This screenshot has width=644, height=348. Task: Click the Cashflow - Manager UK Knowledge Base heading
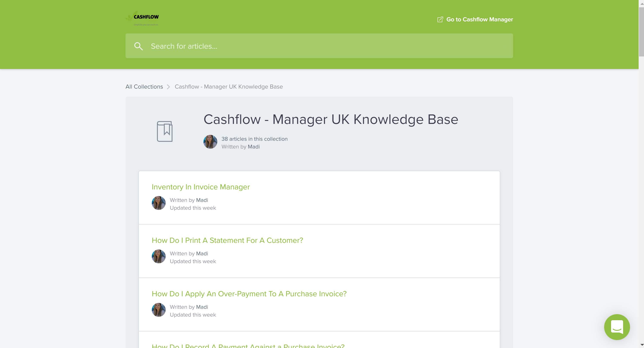coord(331,119)
